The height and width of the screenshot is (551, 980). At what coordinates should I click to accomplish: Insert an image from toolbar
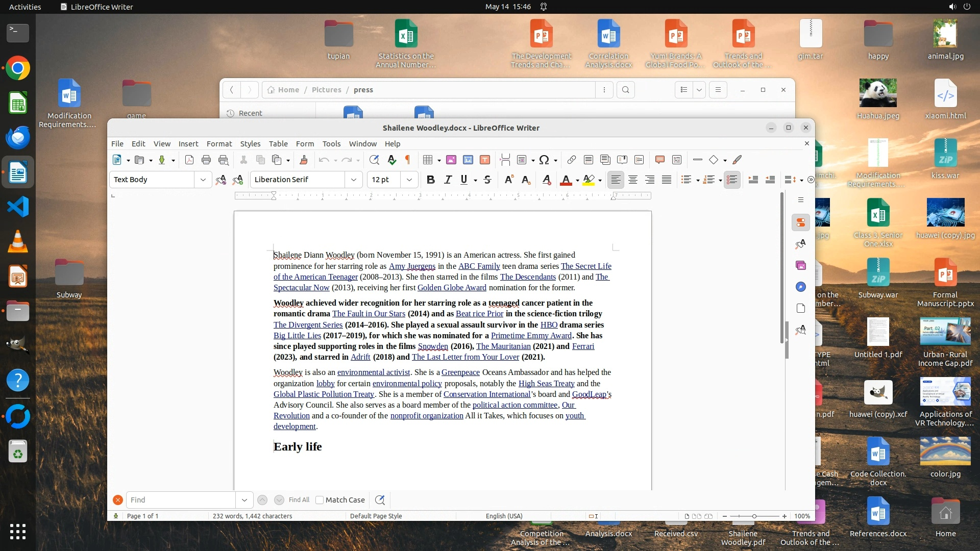pos(451,160)
